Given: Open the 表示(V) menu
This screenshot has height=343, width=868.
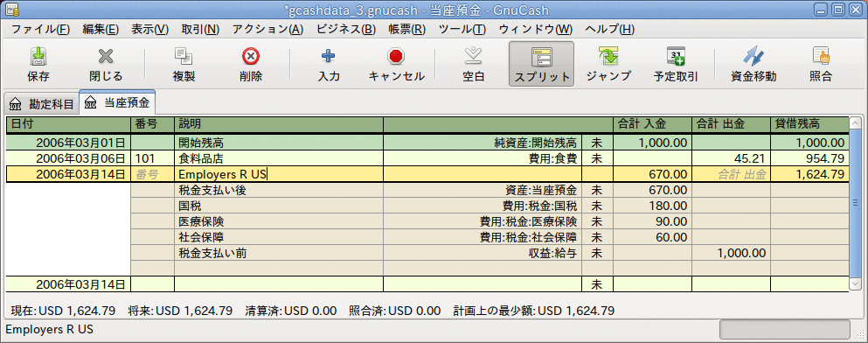Looking at the screenshot, I should coord(150,30).
